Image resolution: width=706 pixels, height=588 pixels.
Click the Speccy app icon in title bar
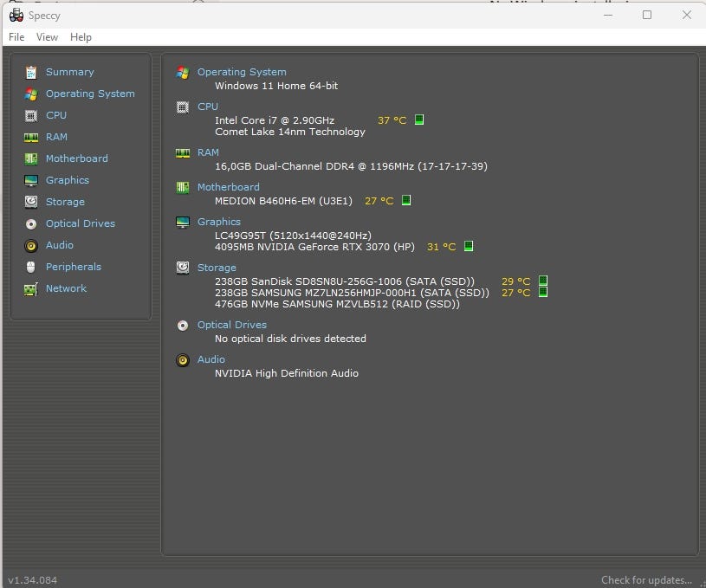(16, 16)
